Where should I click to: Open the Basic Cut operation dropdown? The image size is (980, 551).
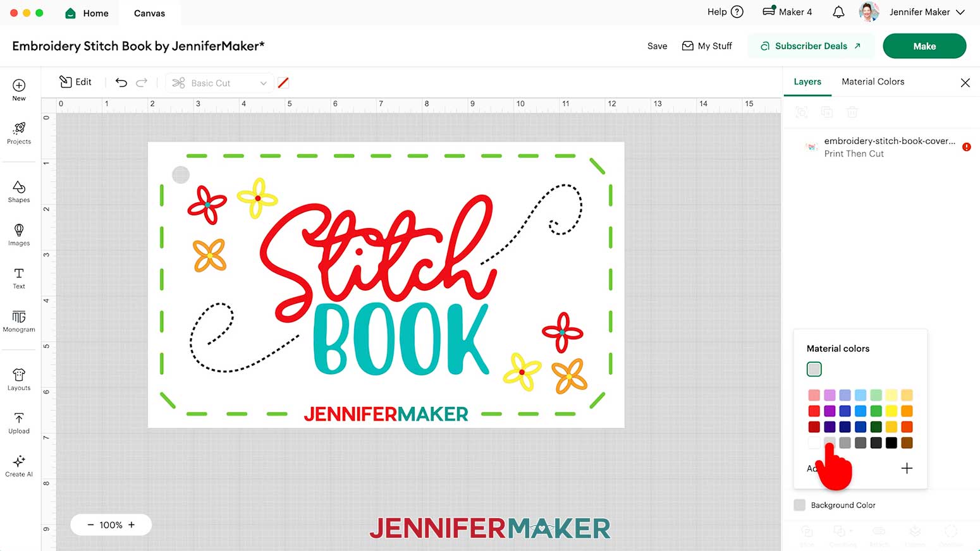click(x=219, y=83)
